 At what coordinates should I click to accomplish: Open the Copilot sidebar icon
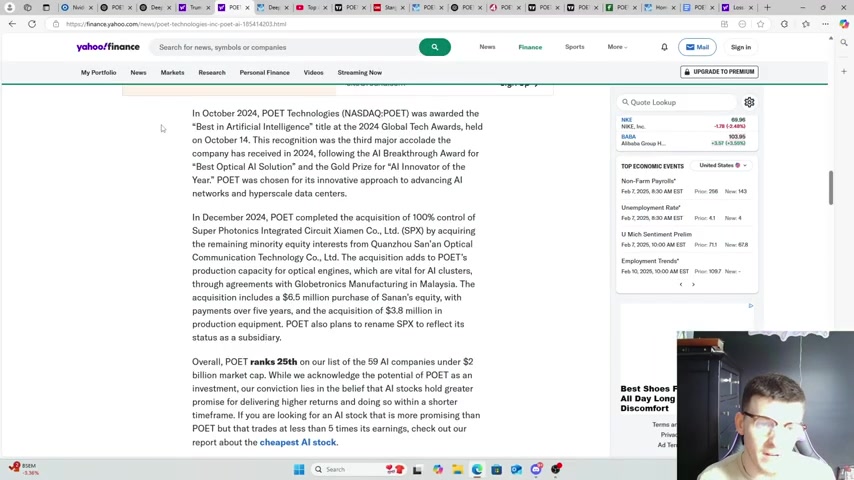click(844, 24)
